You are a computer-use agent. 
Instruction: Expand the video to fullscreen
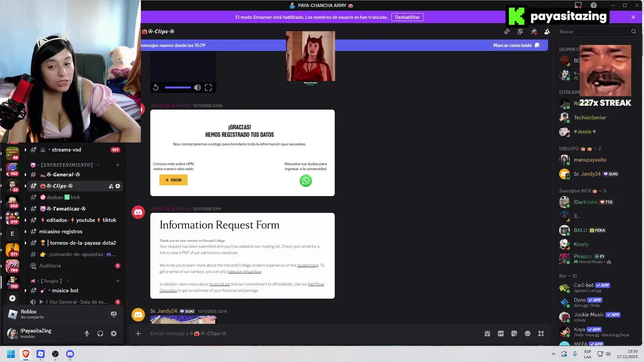pos(208,87)
